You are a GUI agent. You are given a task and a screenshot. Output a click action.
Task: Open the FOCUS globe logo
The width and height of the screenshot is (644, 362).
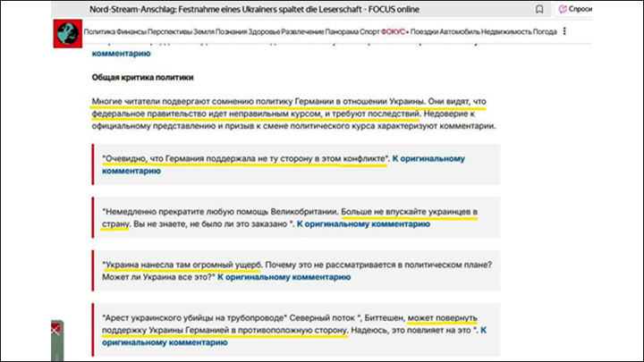68,34
